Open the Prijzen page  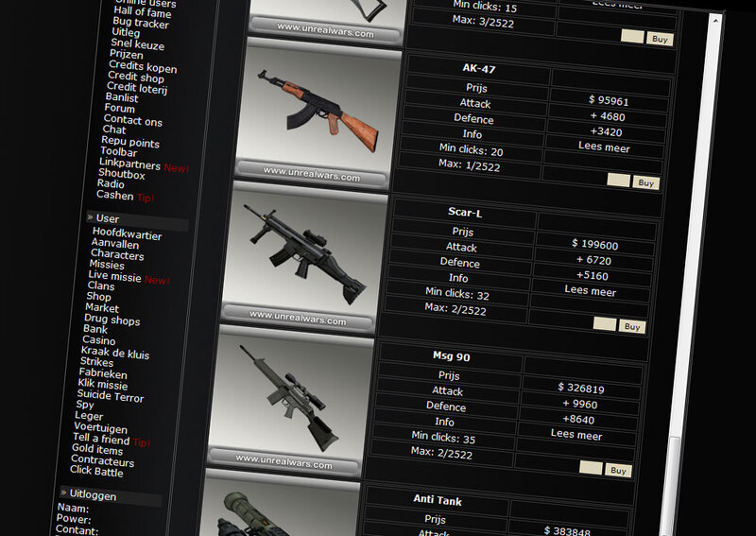click(x=126, y=55)
